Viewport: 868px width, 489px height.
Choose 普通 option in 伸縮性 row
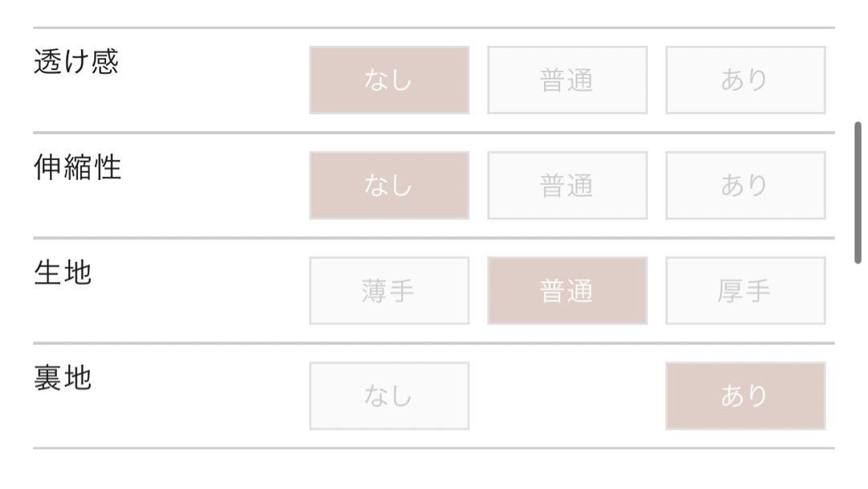[567, 186]
